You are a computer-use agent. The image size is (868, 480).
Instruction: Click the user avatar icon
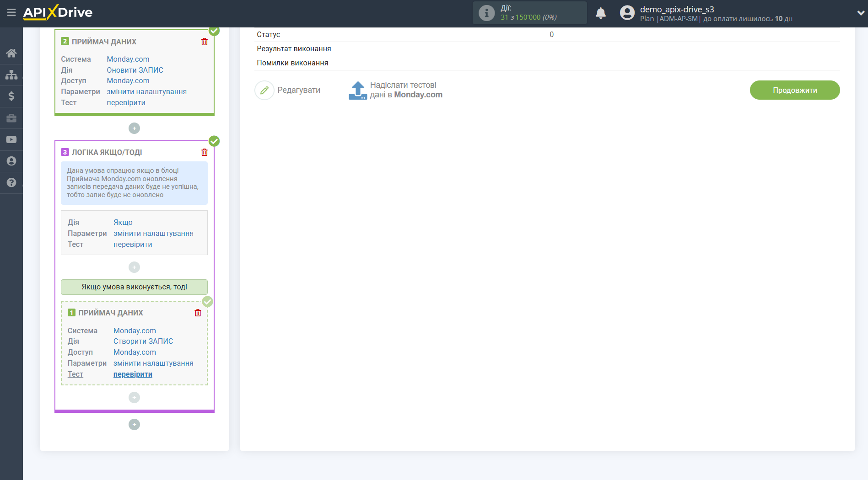627,13
